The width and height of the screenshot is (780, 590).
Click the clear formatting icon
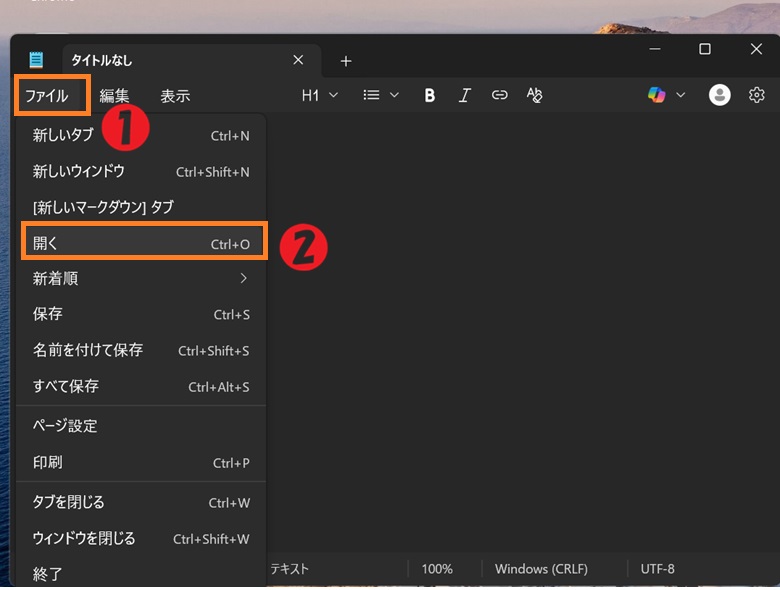coord(535,95)
